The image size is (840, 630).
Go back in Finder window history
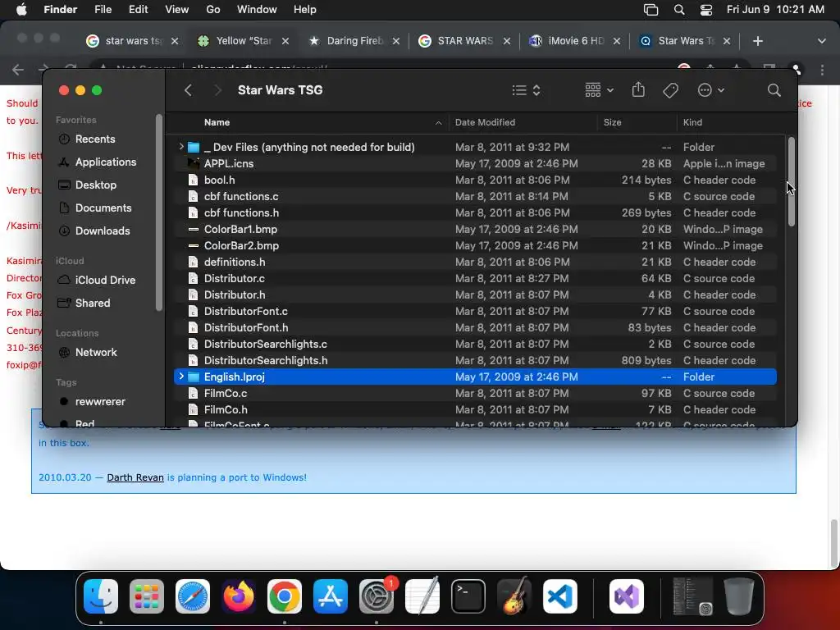188,90
